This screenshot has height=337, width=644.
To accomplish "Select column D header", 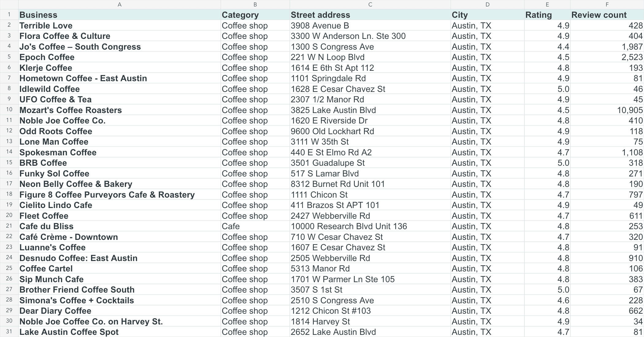I will tap(488, 5).
